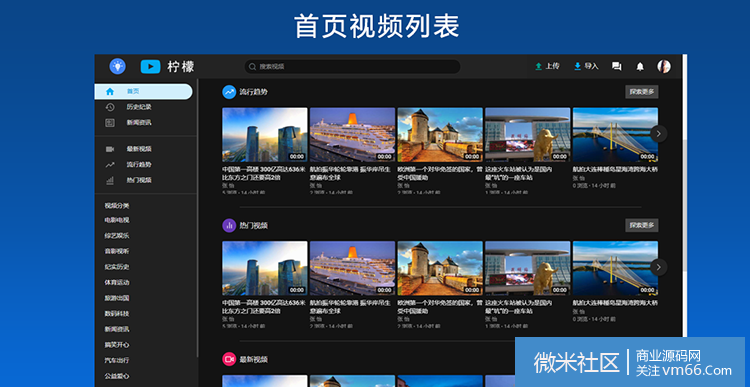Expand next videos arrow in 流行趋势 row
This screenshot has width=750, height=387.
tap(659, 133)
